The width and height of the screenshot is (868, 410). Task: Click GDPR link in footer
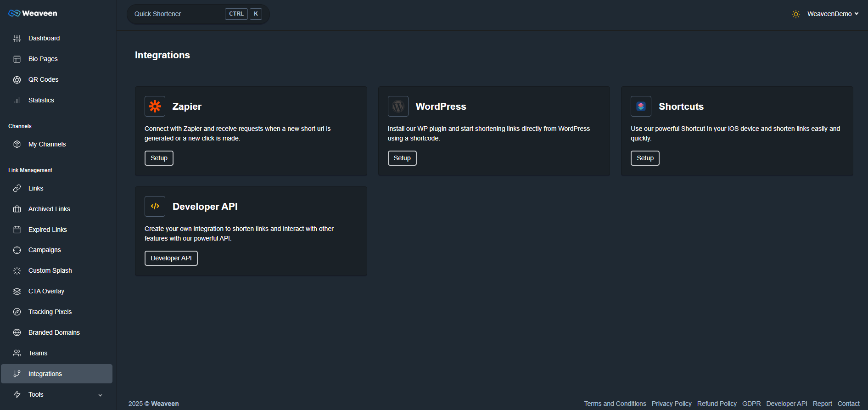click(751, 404)
